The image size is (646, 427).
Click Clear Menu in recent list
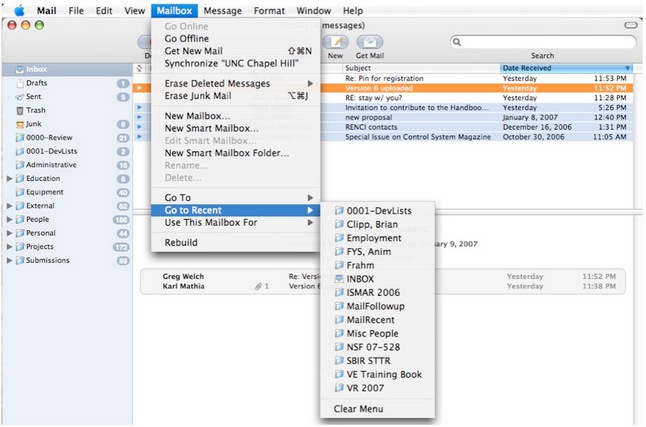(358, 409)
